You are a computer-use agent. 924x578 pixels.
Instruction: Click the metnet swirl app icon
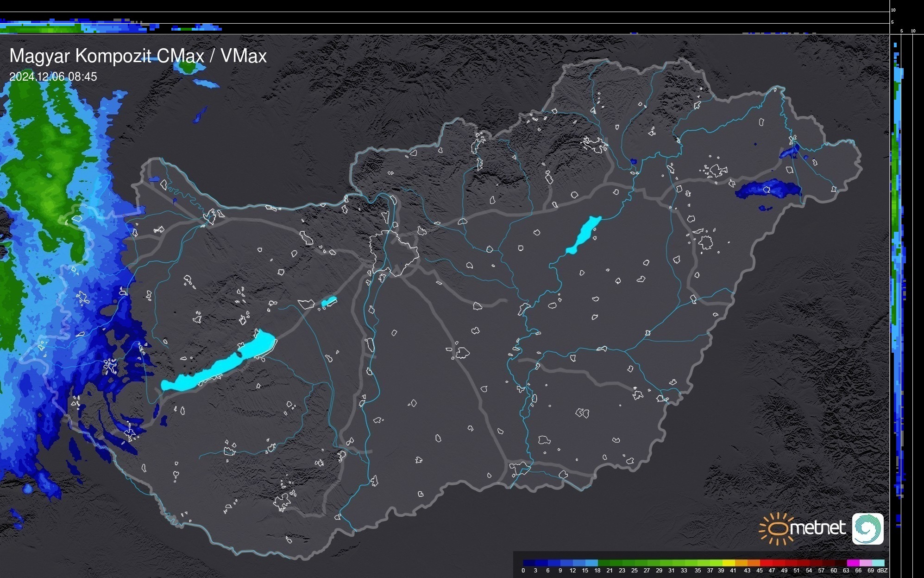click(x=867, y=528)
